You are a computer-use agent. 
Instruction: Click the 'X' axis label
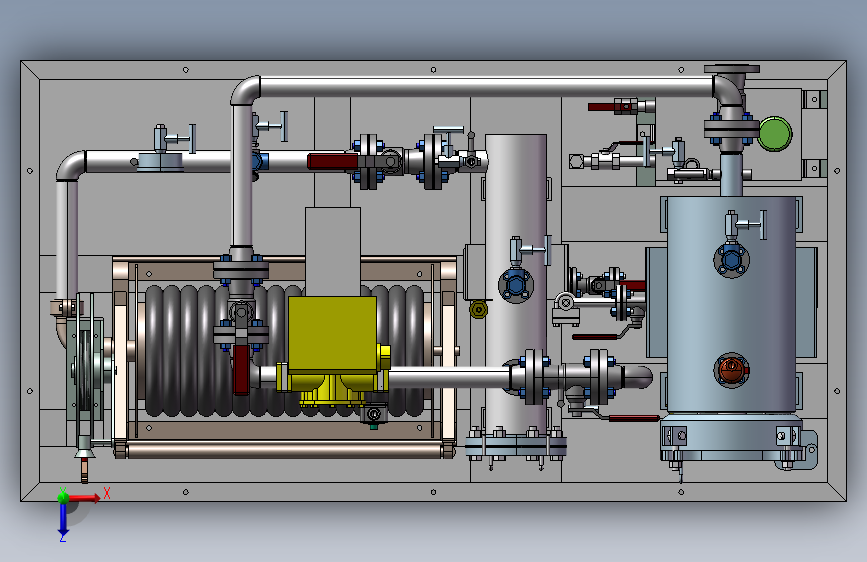point(107,493)
